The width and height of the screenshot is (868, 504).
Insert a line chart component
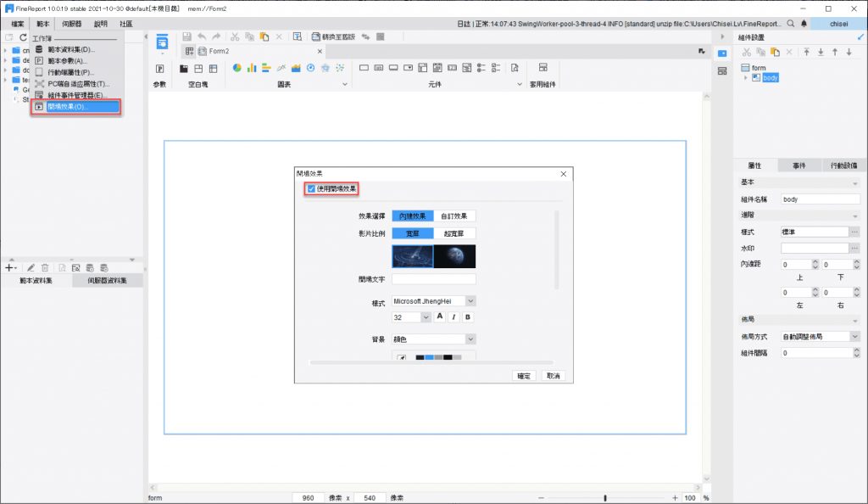pos(281,68)
